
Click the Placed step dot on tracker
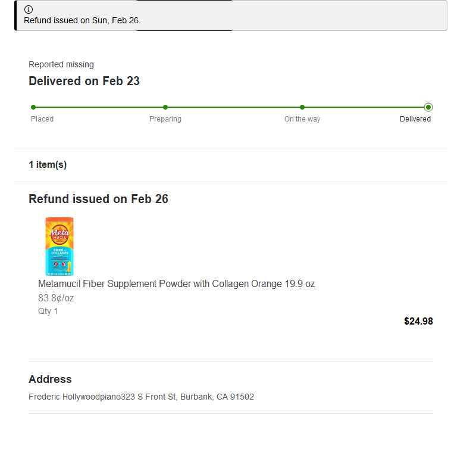[x=33, y=107]
